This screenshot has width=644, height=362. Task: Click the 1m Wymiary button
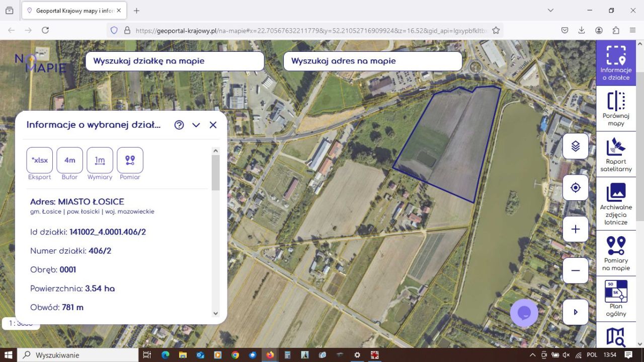(x=100, y=160)
